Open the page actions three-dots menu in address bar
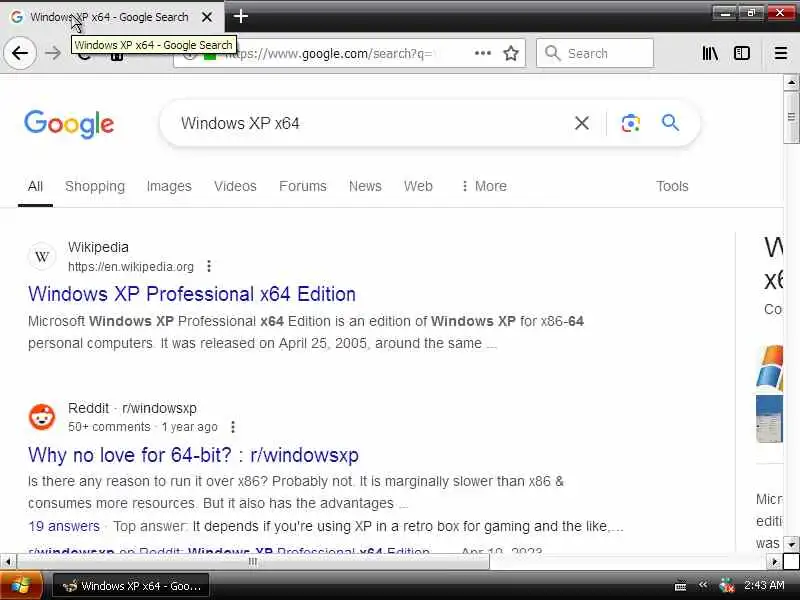 tap(483, 53)
